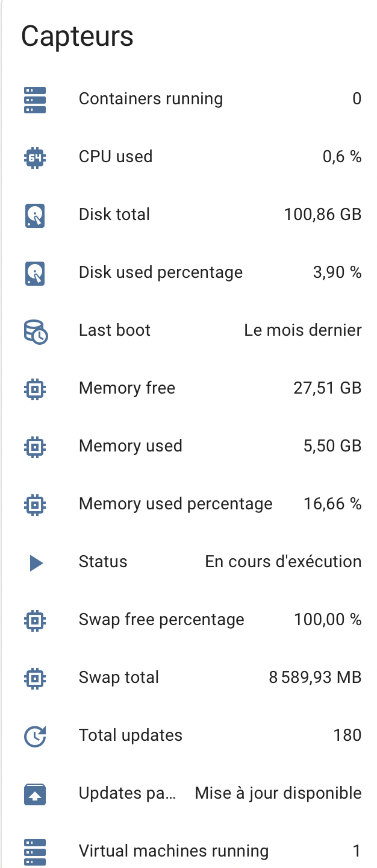Open the Memory used percentage label
Image resolution: width=377 pixels, height=868 pixels.
pos(176,504)
